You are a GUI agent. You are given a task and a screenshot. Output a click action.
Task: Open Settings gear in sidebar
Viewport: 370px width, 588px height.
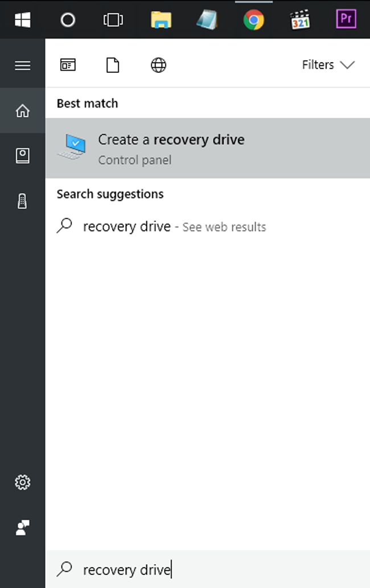click(22, 483)
